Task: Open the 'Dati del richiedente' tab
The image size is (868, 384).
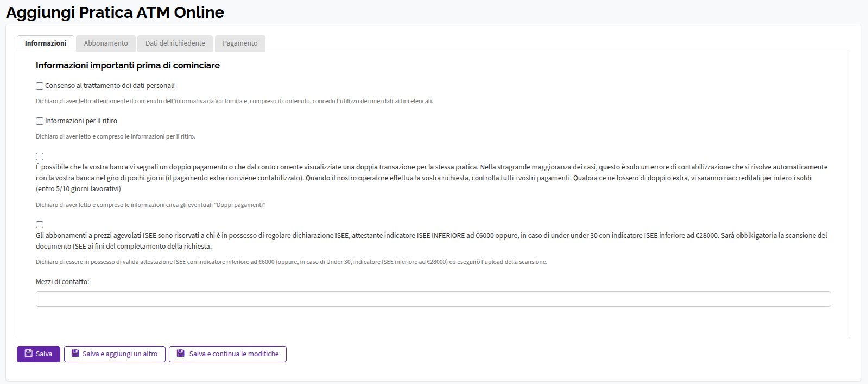Action: (175, 43)
